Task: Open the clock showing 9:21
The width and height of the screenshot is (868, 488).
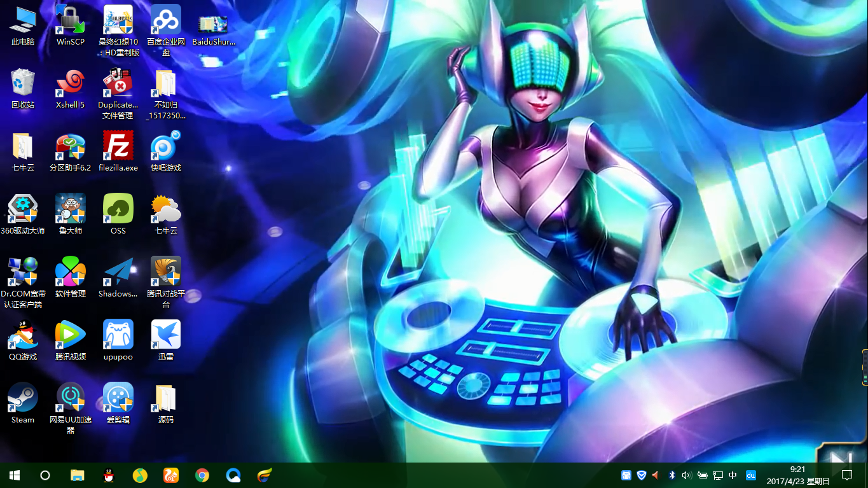Action: tap(798, 475)
